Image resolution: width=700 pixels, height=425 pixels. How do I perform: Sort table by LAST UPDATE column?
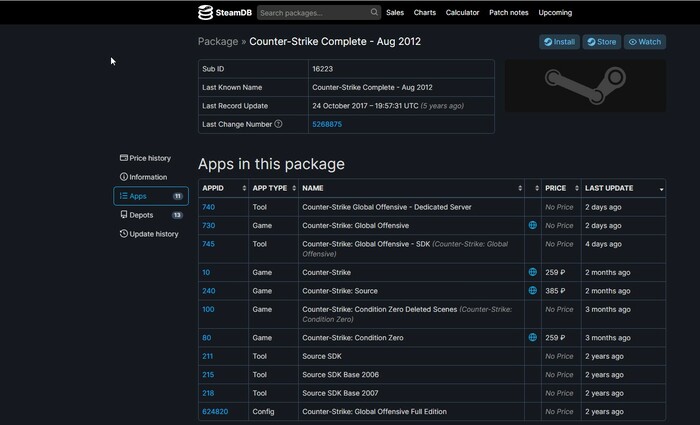coord(623,188)
